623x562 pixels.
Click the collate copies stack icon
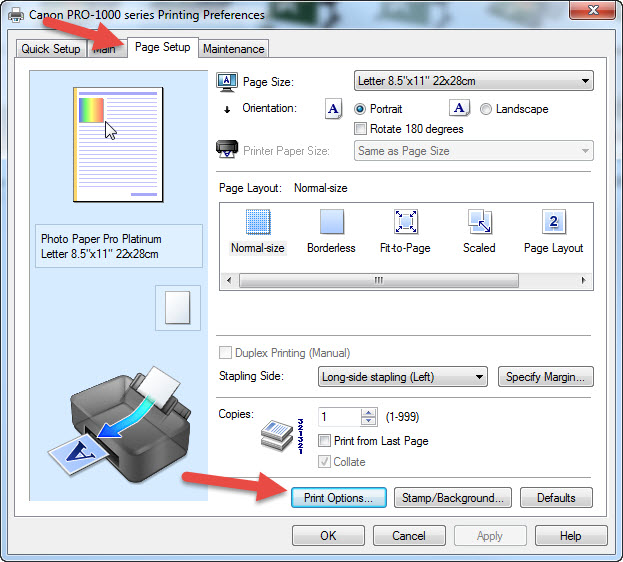click(277, 436)
